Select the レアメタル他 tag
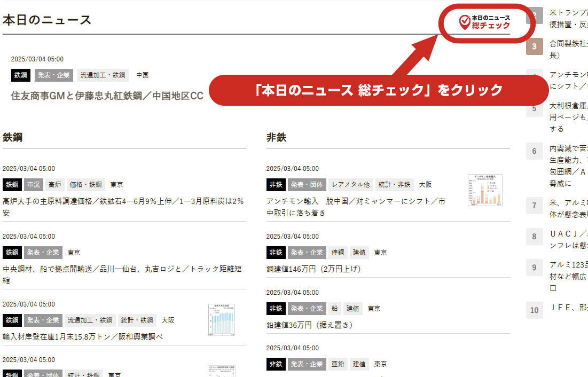 350,185
